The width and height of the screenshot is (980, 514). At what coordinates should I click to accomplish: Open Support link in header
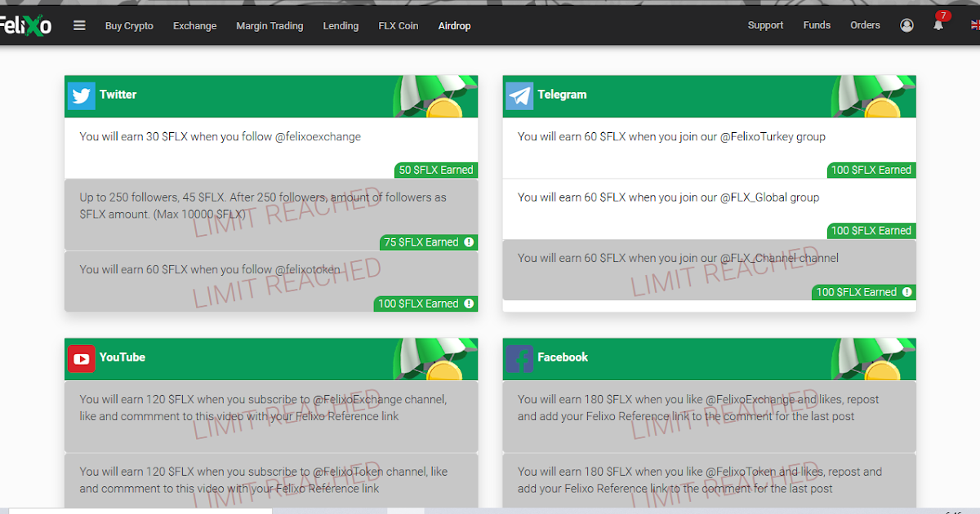point(765,25)
